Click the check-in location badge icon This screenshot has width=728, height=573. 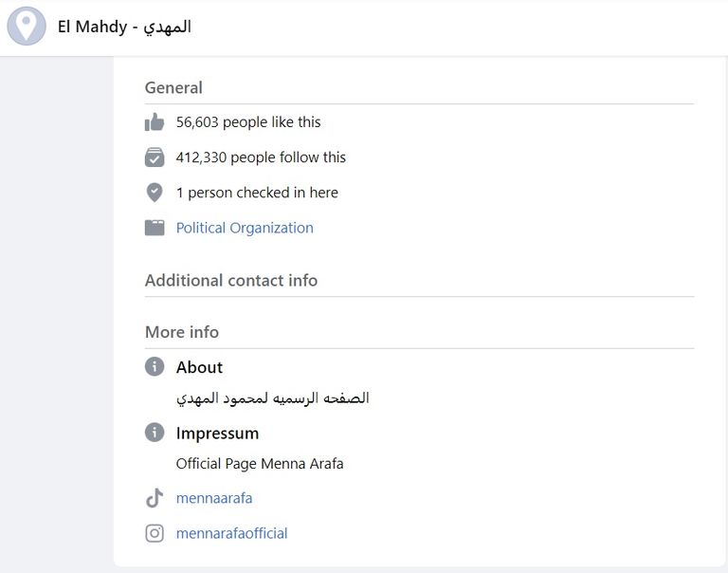[x=155, y=193]
